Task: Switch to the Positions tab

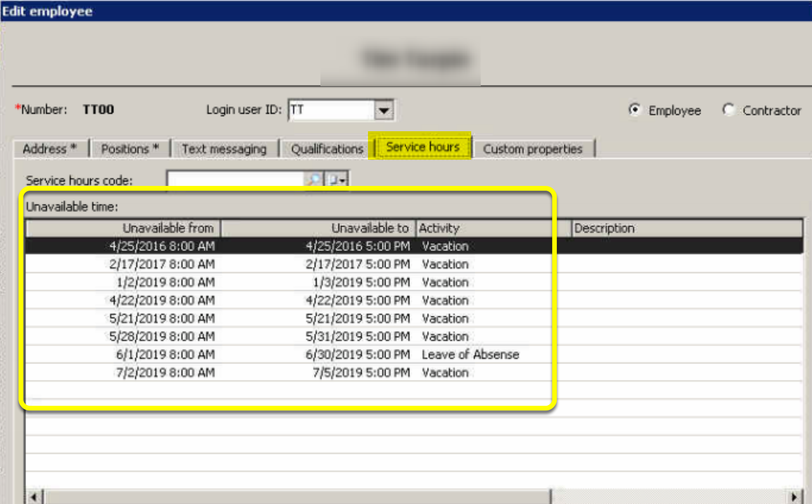Action: click(x=130, y=149)
